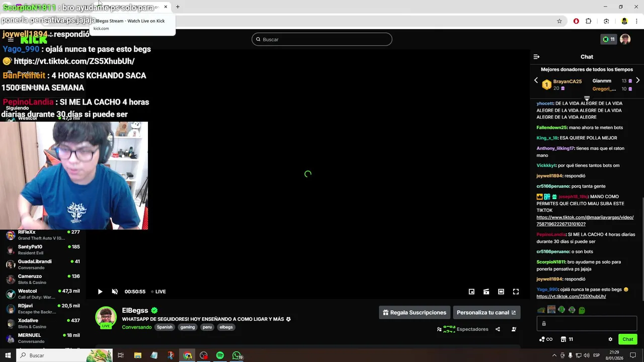Open Xodalive channel in sidebar
644x362 pixels.
pyautogui.click(x=43, y=323)
